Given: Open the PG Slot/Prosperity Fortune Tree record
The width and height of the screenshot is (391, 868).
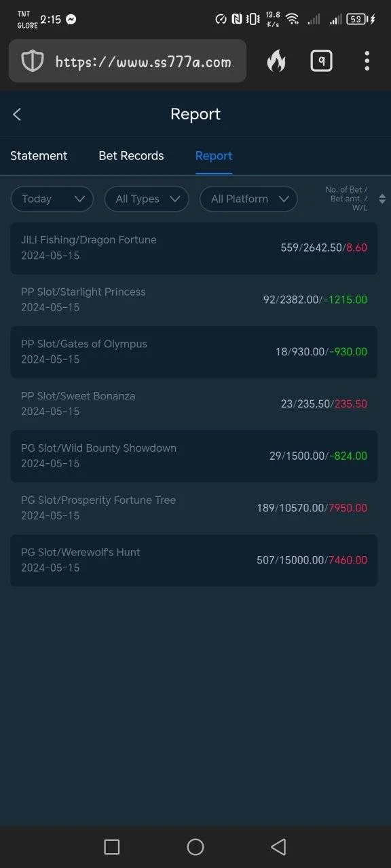Looking at the screenshot, I should pos(194,508).
